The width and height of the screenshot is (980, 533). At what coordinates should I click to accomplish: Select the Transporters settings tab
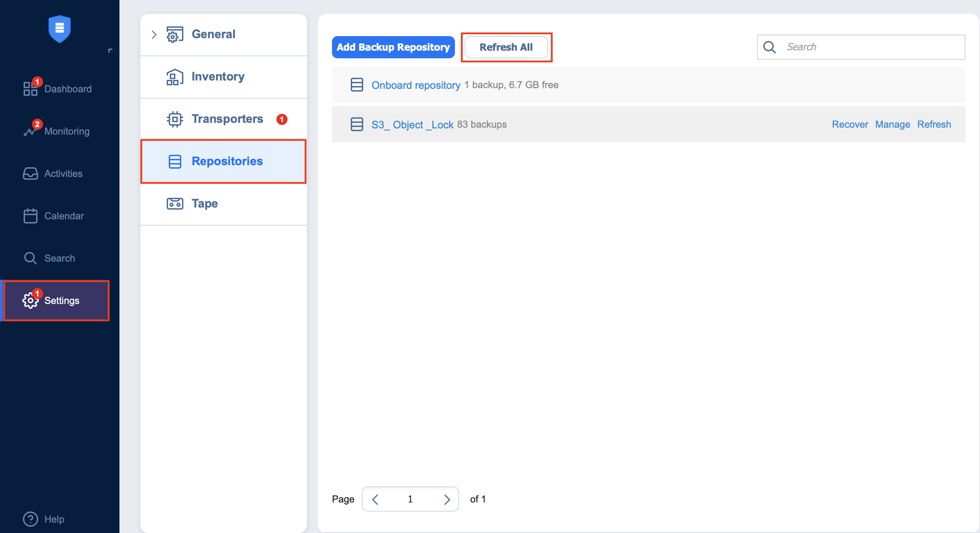(x=223, y=119)
